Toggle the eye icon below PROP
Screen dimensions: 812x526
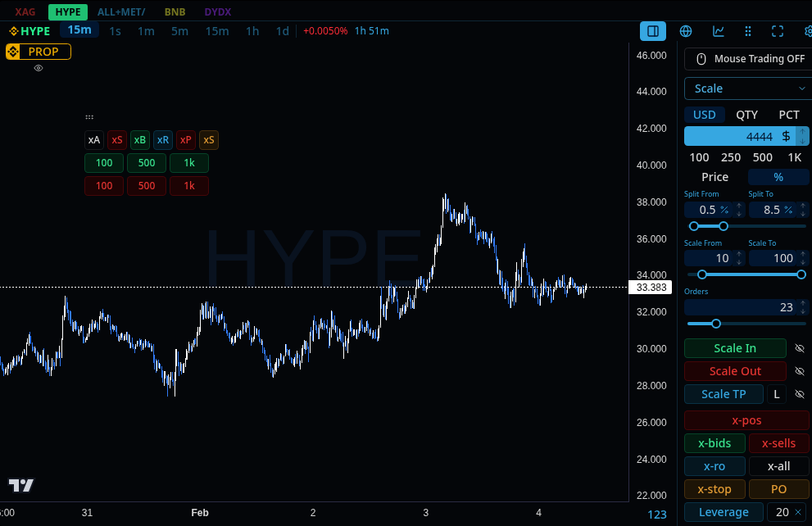point(39,68)
